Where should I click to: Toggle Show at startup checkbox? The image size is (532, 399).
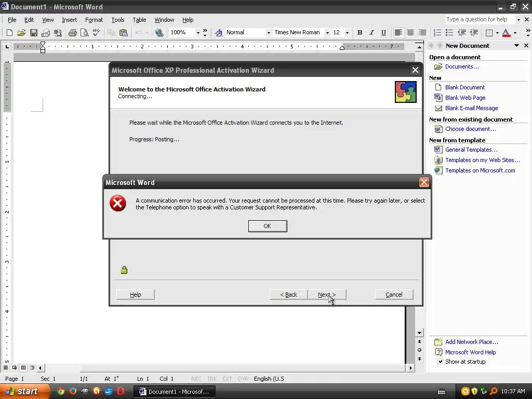click(x=440, y=362)
